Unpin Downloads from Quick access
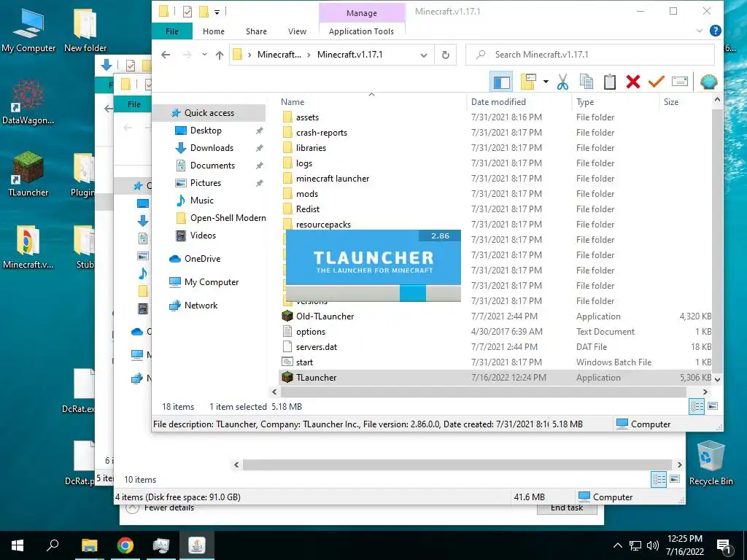This screenshot has height=560, width=747. tap(259, 148)
